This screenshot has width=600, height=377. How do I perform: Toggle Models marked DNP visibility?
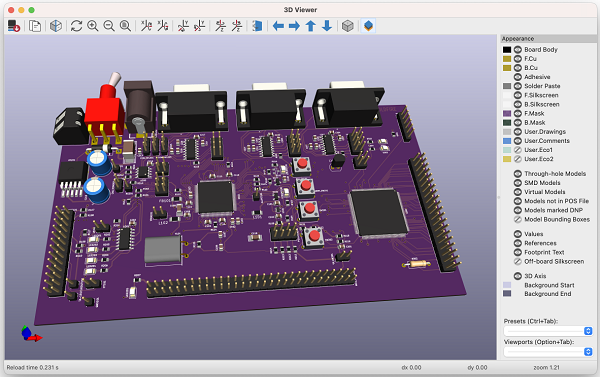click(x=518, y=210)
